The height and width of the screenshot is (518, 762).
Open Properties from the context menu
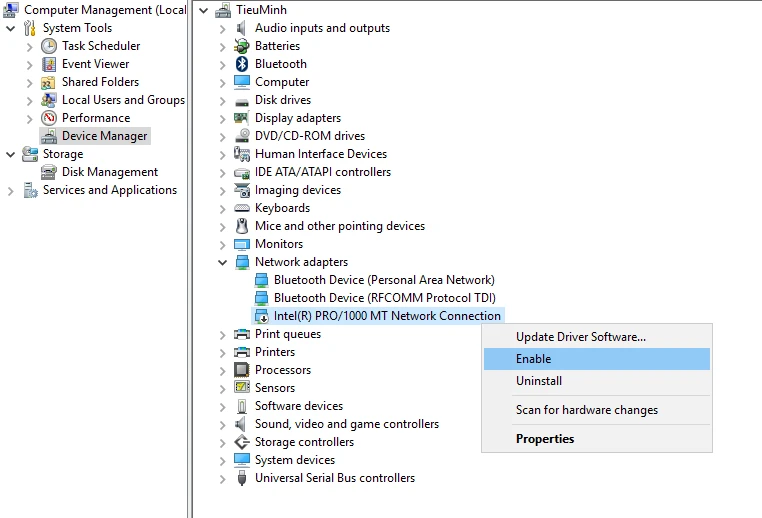point(545,439)
